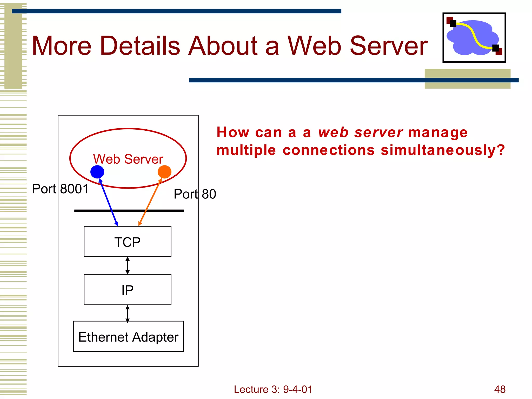This screenshot has width=532, height=399.
Task: Click the blue port circle in Web Server
Action: [97, 172]
